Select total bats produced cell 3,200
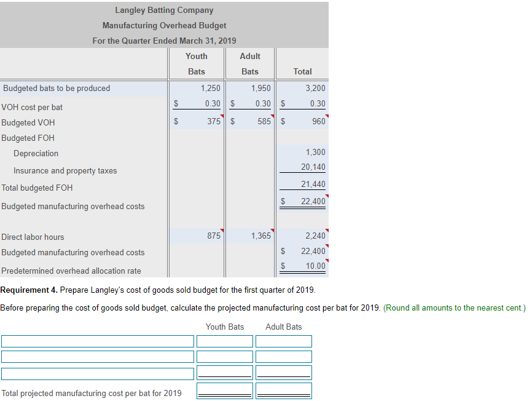The height and width of the screenshot is (401, 532). point(303,89)
